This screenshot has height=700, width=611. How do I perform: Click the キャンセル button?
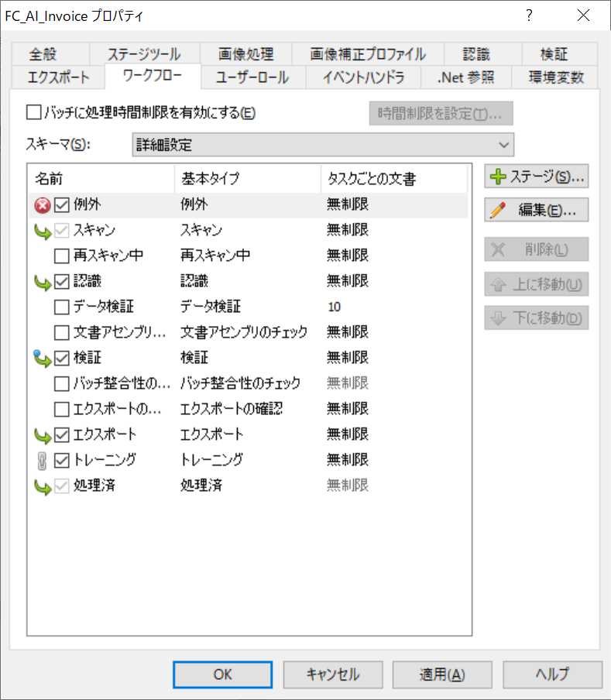(x=333, y=674)
